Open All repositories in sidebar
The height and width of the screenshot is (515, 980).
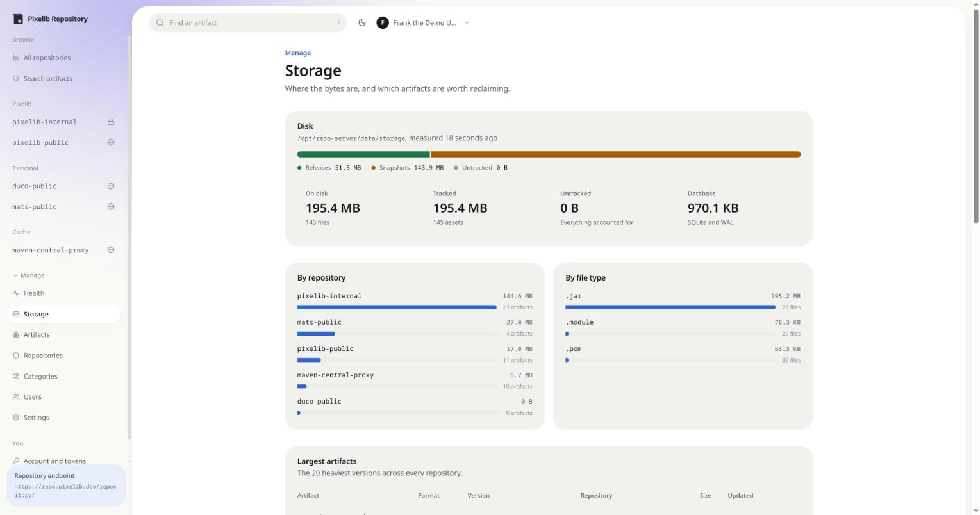point(63,58)
